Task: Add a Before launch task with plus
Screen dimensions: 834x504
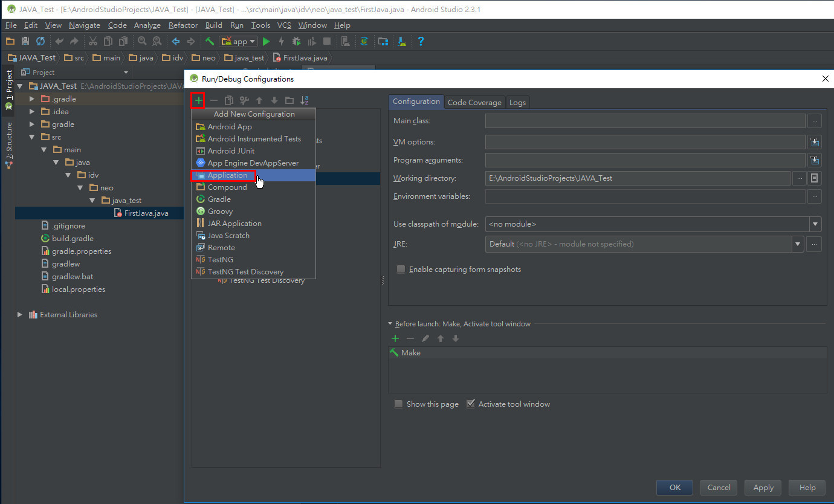Action: click(x=395, y=338)
